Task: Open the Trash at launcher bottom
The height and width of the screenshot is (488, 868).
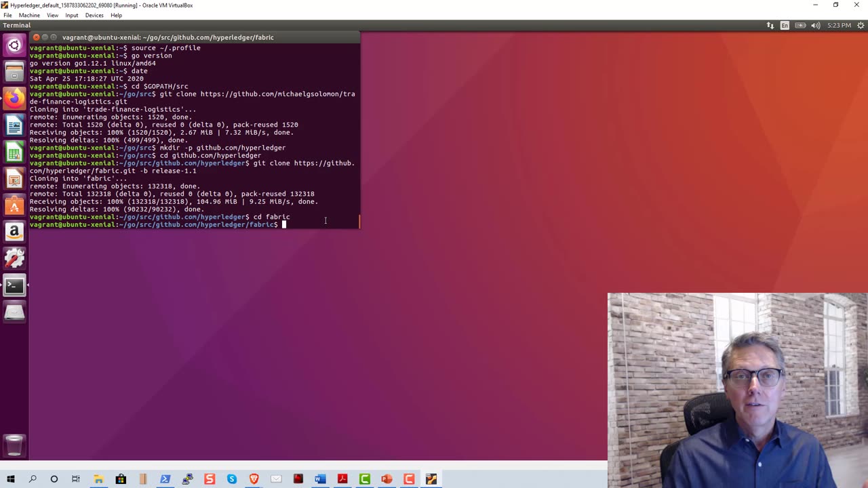Action: click(x=14, y=445)
